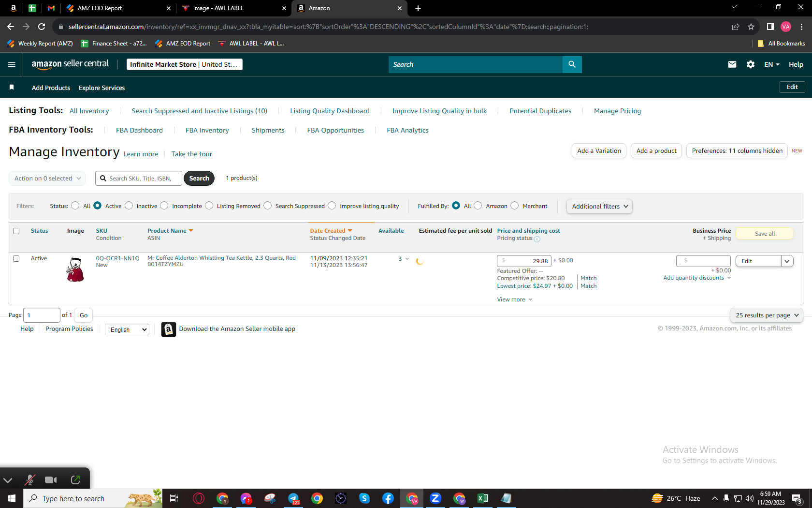The image size is (812, 508).
Task: Open the English language selector in footer
Action: point(127,329)
